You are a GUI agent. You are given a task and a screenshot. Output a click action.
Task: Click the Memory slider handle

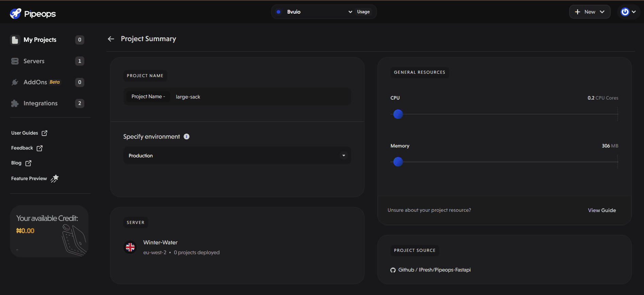[x=398, y=162]
